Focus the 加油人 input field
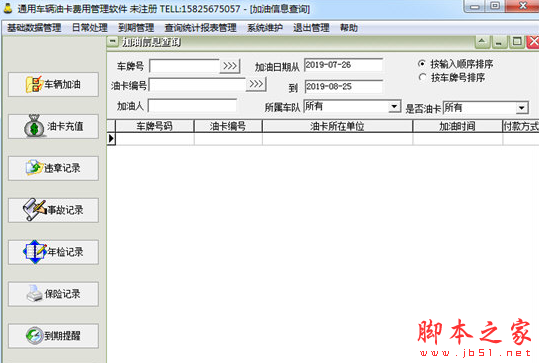The image size is (539, 363). 192,106
